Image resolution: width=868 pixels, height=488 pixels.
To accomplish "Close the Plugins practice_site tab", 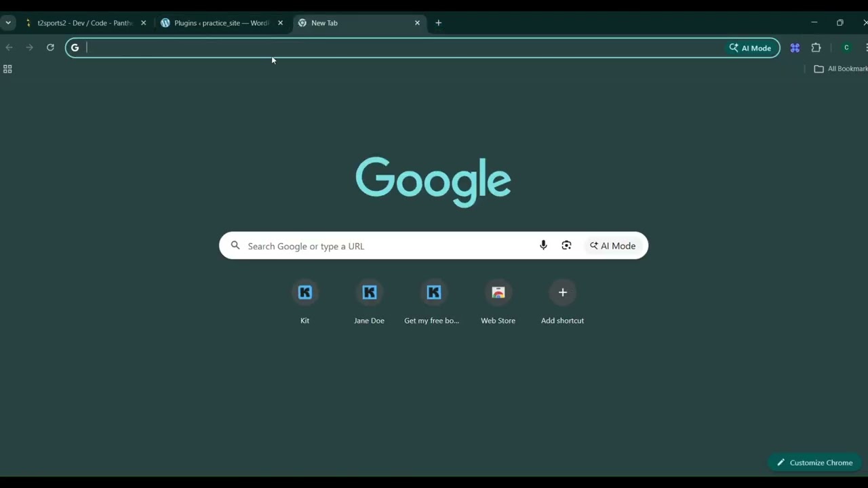I will [x=280, y=23].
